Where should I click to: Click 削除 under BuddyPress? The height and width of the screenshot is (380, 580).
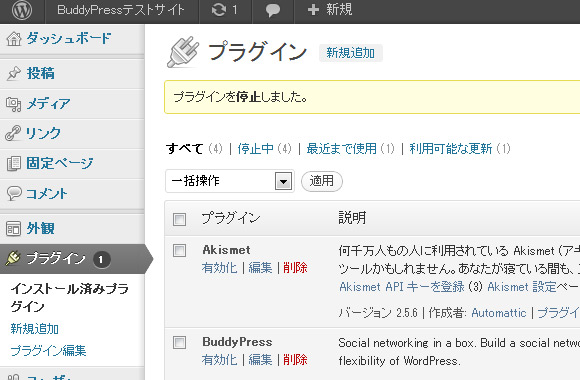pos(295,360)
